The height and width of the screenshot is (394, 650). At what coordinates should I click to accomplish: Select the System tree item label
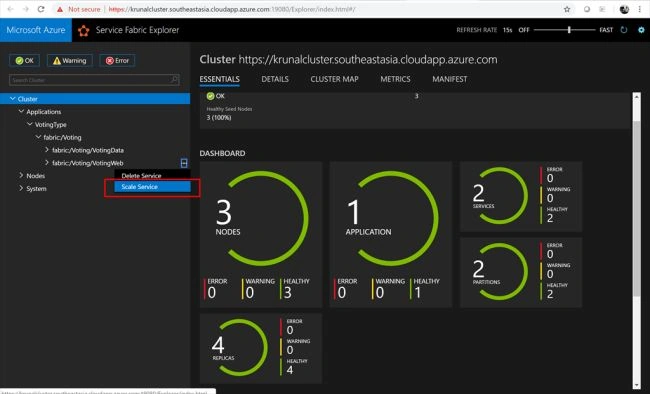click(x=36, y=189)
